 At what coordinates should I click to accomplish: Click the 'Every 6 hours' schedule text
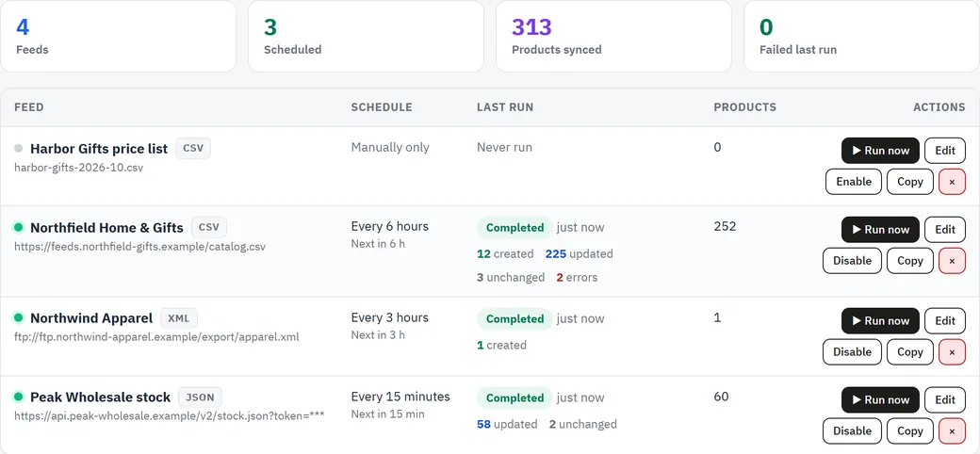tap(390, 226)
